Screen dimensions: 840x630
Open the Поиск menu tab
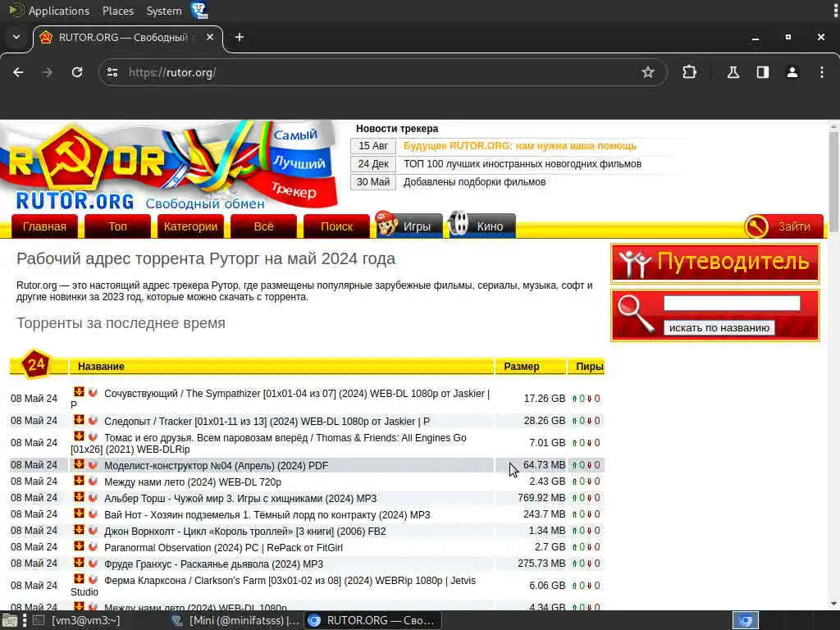[x=336, y=226]
